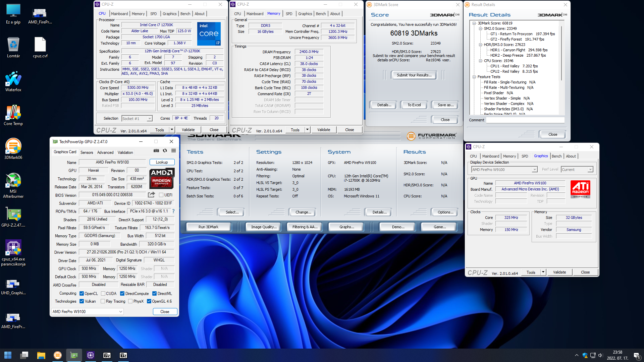Click the Image Quality button

point(264,227)
